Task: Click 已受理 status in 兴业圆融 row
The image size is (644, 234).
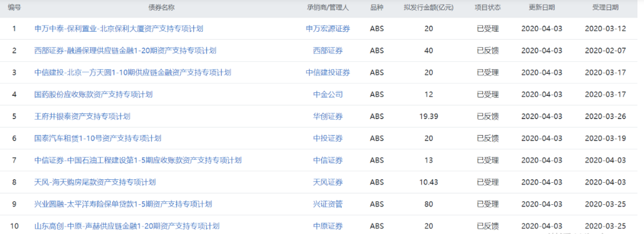Action: point(488,204)
